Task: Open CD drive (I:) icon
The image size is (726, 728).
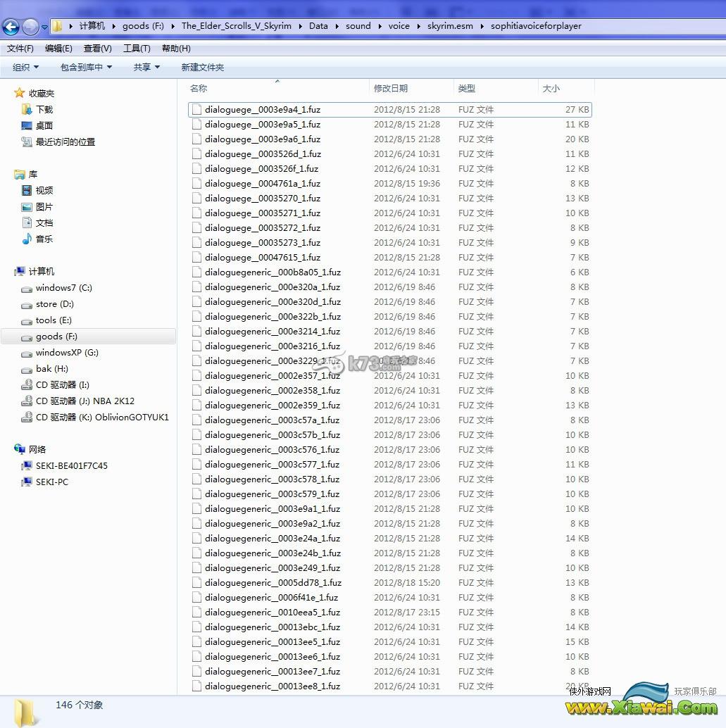Action: coord(27,385)
